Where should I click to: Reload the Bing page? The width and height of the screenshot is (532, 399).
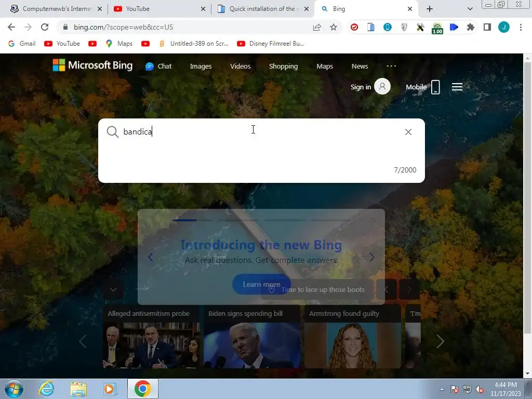click(x=45, y=27)
